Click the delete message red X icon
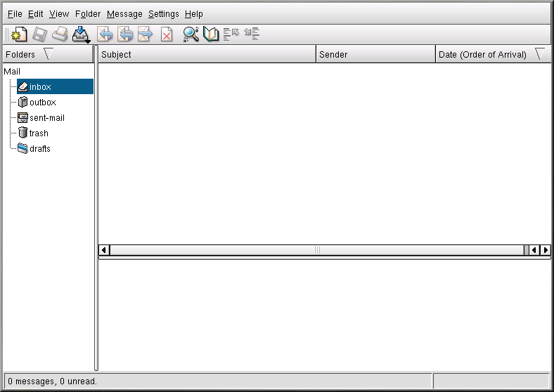This screenshot has height=392, width=554. click(167, 34)
